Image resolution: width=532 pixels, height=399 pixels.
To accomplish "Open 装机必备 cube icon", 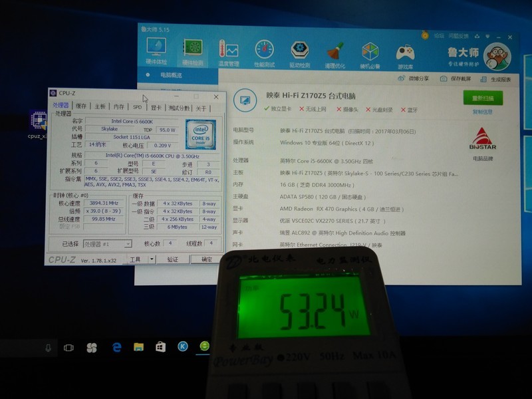I will (370, 55).
